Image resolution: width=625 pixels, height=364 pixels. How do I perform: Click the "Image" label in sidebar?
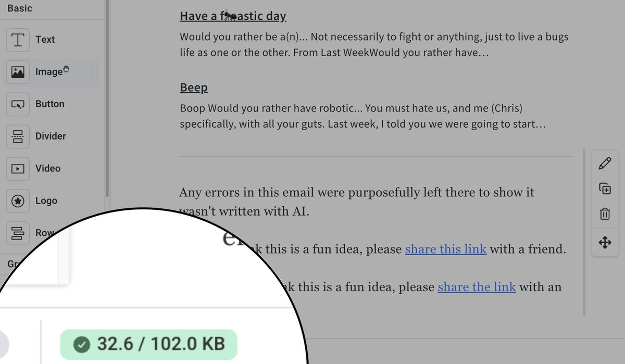pyautogui.click(x=49, y=72)
